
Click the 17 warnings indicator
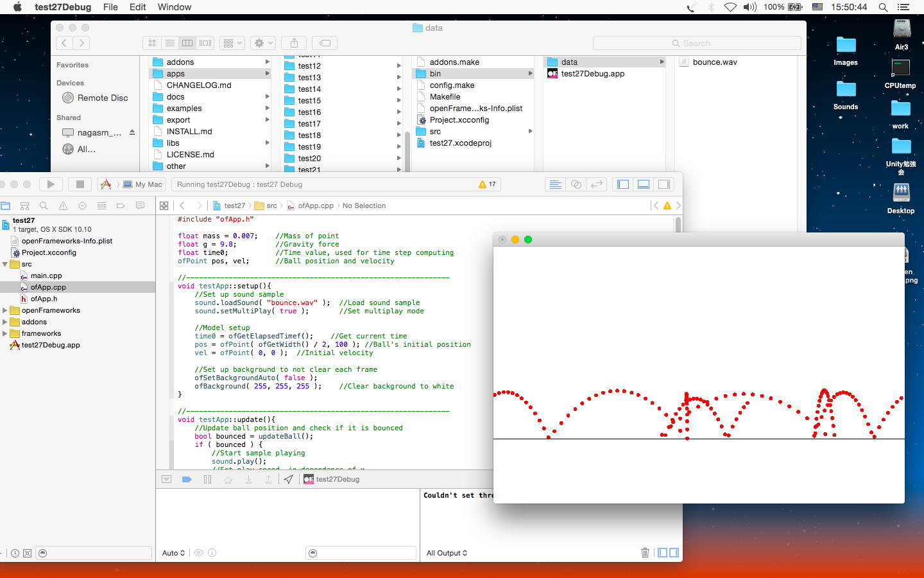tap(488, 184)
